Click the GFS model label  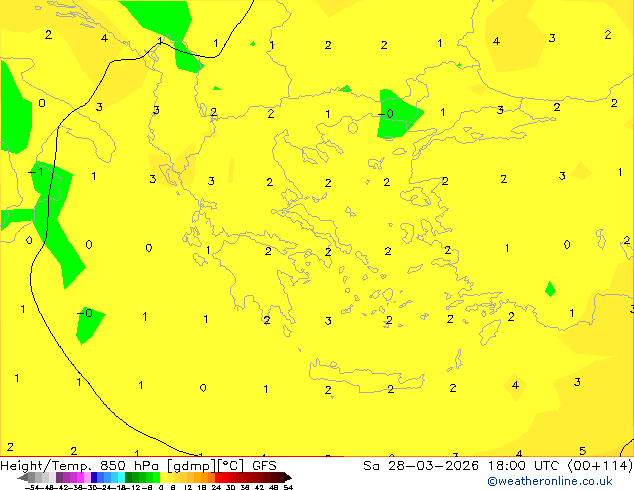click(264, 465)
